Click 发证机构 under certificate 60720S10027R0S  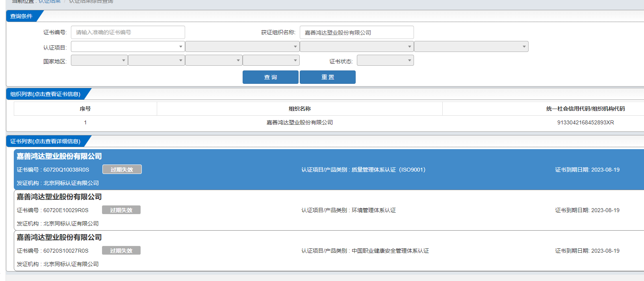coord(58,264)
